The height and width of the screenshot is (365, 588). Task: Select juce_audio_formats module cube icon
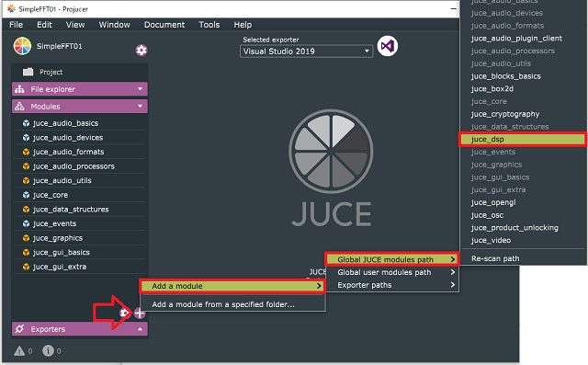[x=26, y=152]
